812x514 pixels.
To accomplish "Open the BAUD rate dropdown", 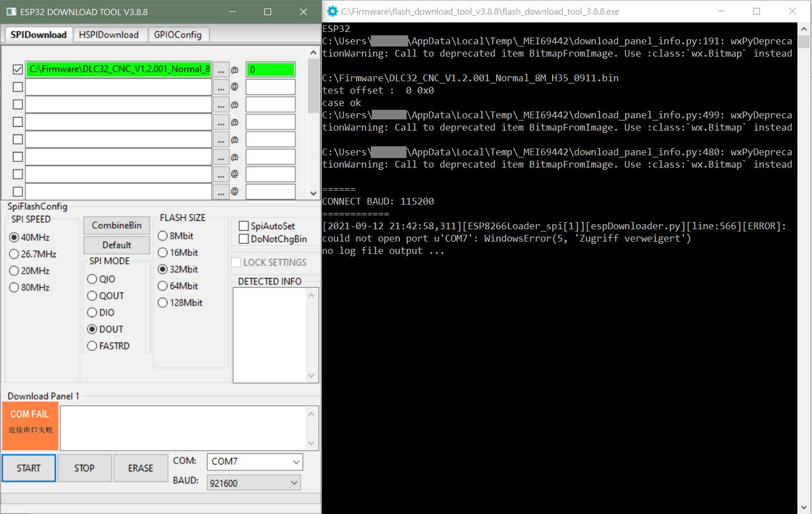I will [x=293, y=483].
